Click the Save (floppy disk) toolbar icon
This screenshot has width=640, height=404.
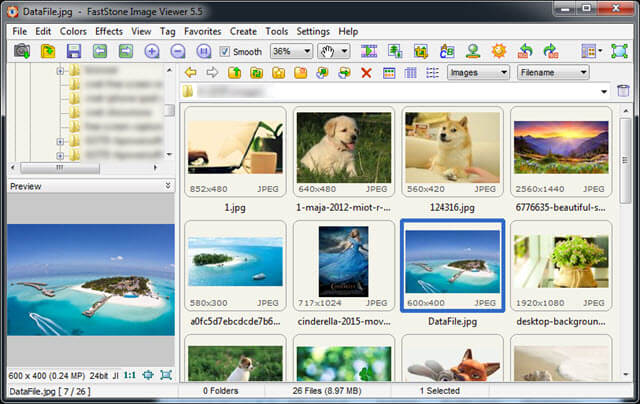click(x=74, y=51)
